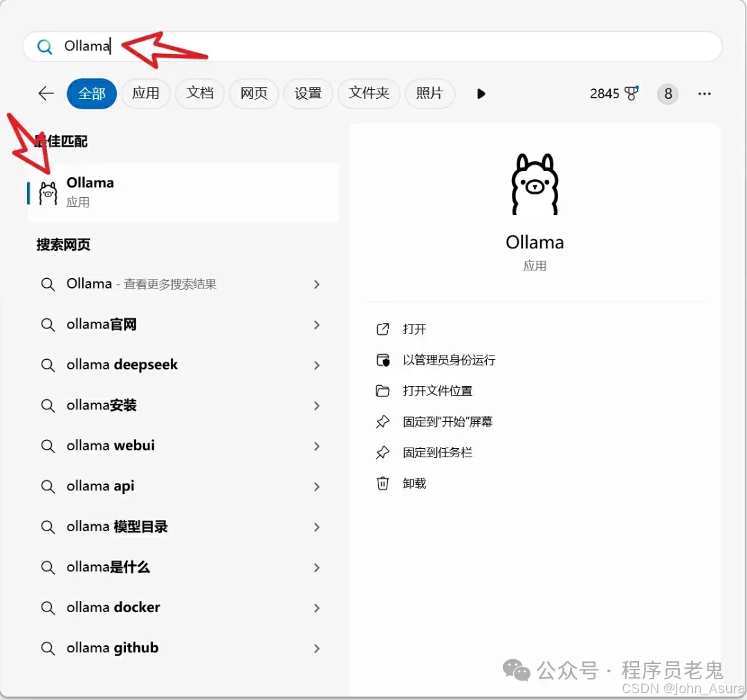Click search icon next to ollama api
Viewport: 747px width, 700px height.
coord(48,486)
